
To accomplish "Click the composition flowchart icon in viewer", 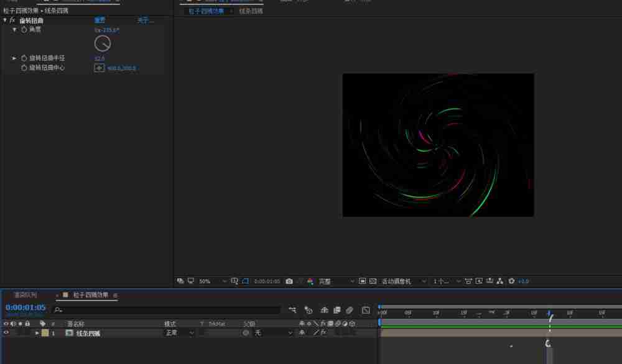I will tap(500, 281).
